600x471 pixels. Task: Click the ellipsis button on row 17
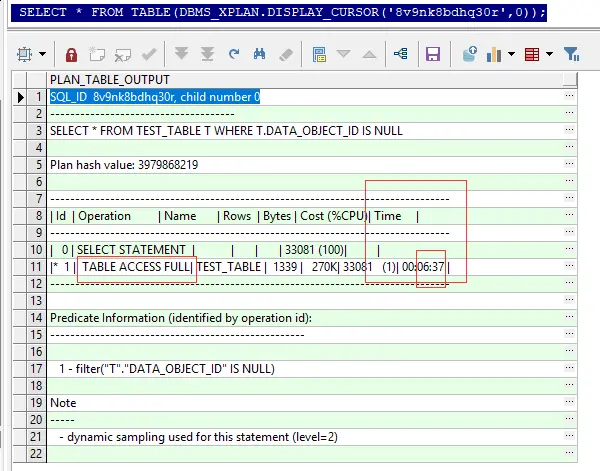[x=569, y=368]
